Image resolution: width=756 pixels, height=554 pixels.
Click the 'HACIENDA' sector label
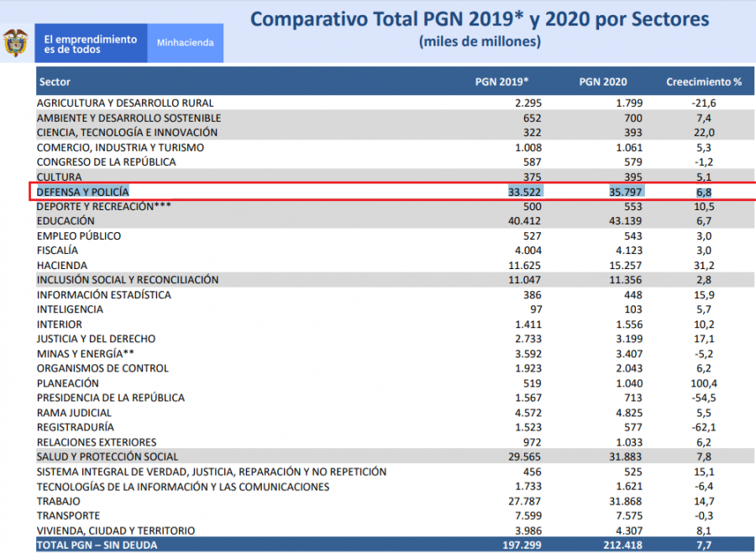pyautogui.click(x=61, y=266)
